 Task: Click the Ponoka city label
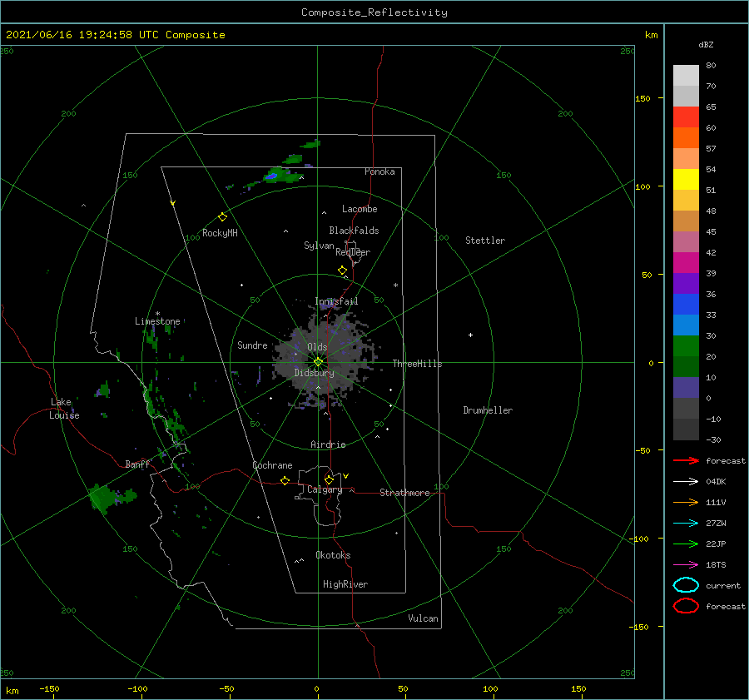pos(379,171)
